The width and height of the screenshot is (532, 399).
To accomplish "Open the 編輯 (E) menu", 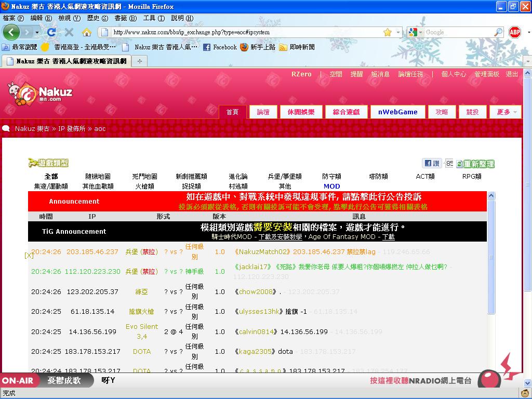I will point(41,18).
